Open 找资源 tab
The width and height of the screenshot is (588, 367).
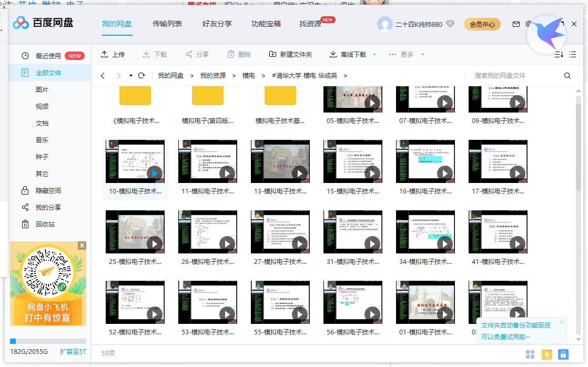point(310,24)
